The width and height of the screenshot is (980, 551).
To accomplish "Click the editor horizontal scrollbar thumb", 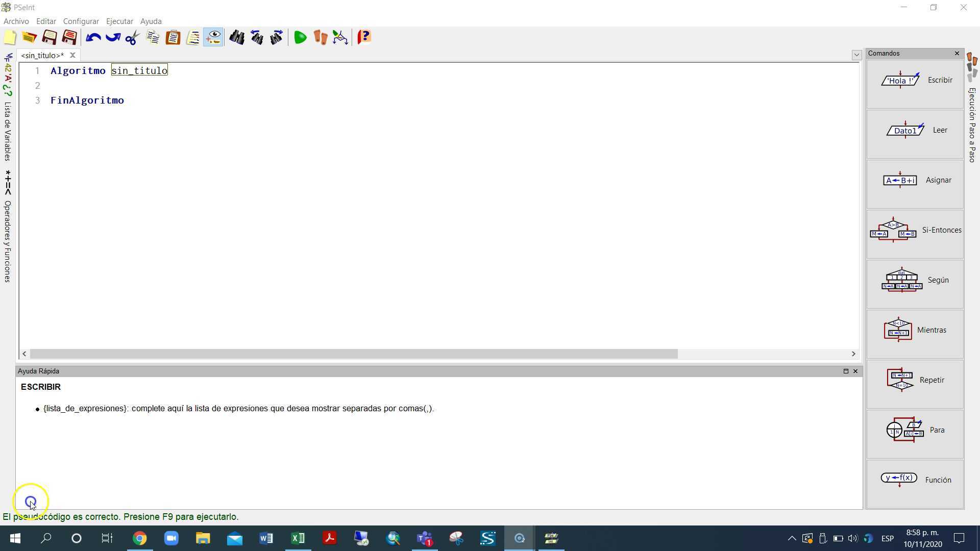I will (353, 354).
